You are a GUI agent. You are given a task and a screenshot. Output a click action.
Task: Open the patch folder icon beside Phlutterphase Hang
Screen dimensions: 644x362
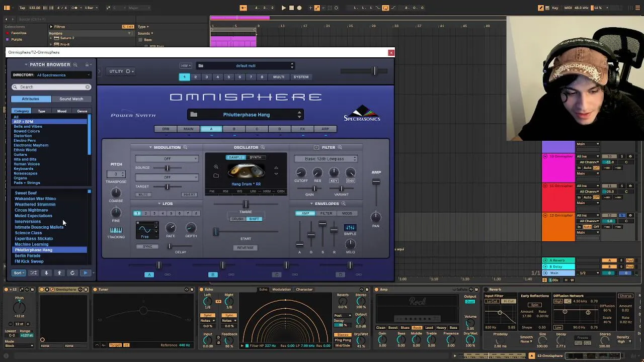(x=194, y=115)
